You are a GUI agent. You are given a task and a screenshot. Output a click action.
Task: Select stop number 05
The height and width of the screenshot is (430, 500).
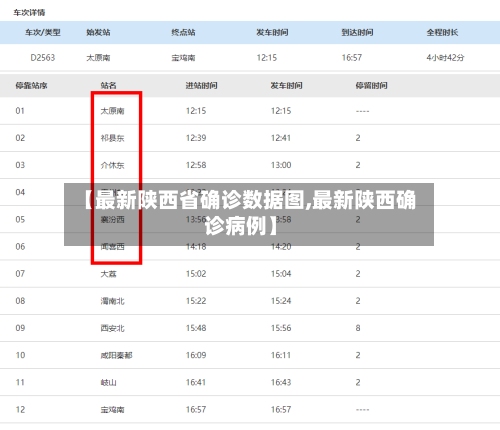(x=20, y=219)
